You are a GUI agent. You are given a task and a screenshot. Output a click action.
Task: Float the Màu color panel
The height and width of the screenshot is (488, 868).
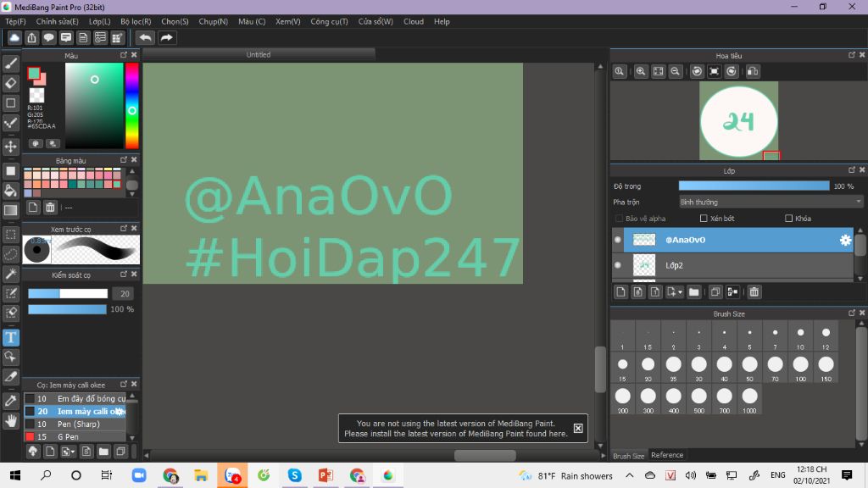tap(124, 55)
